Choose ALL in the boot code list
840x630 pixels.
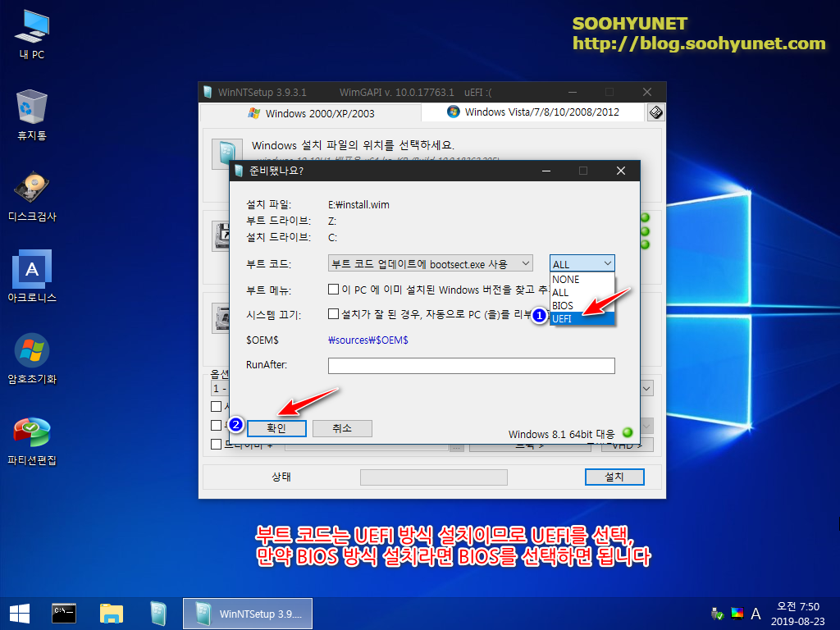(x=582, y=293)
